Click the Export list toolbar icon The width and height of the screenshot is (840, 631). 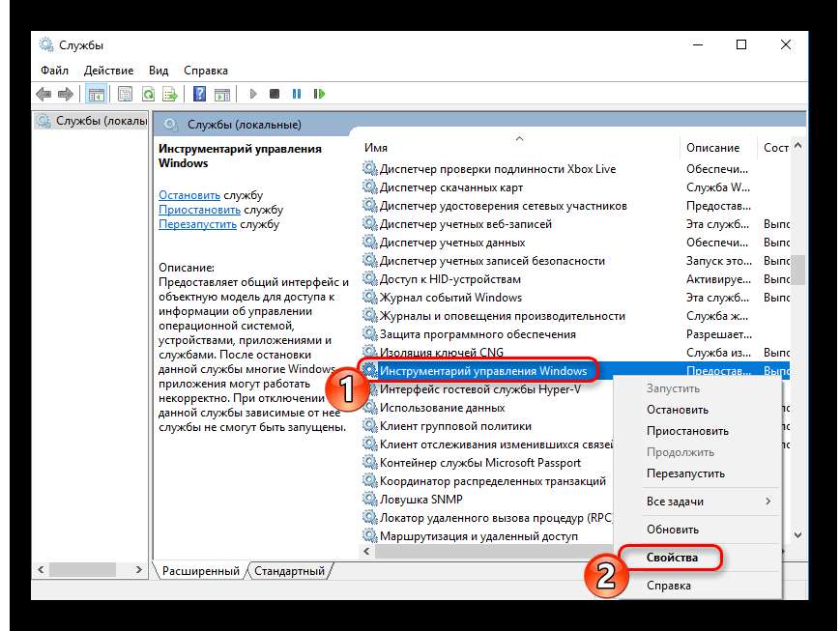tap(170, 95)
